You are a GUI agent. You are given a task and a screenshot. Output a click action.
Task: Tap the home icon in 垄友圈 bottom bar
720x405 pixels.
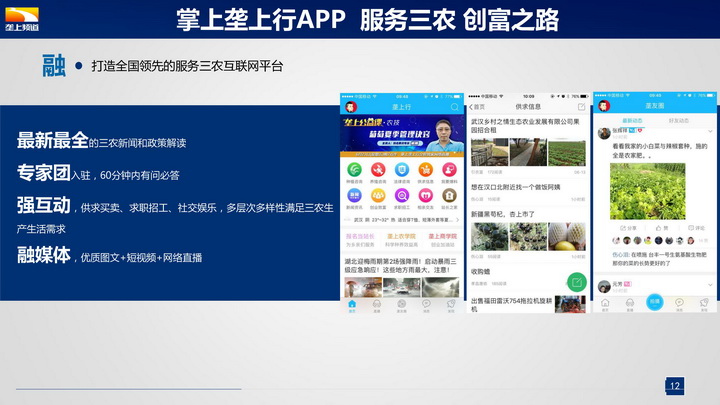pyautogui.click(x=605, y=303)
